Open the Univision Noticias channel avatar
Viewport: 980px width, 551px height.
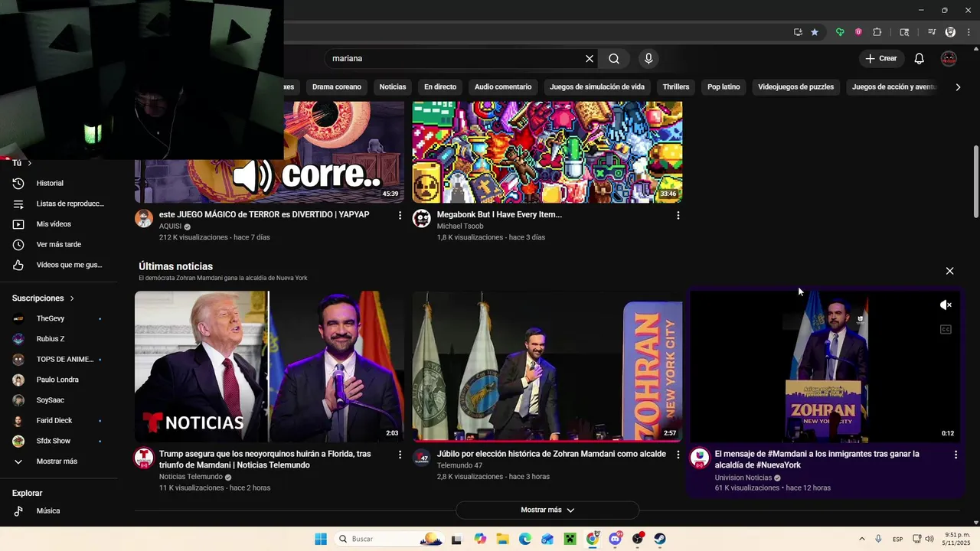700,458
